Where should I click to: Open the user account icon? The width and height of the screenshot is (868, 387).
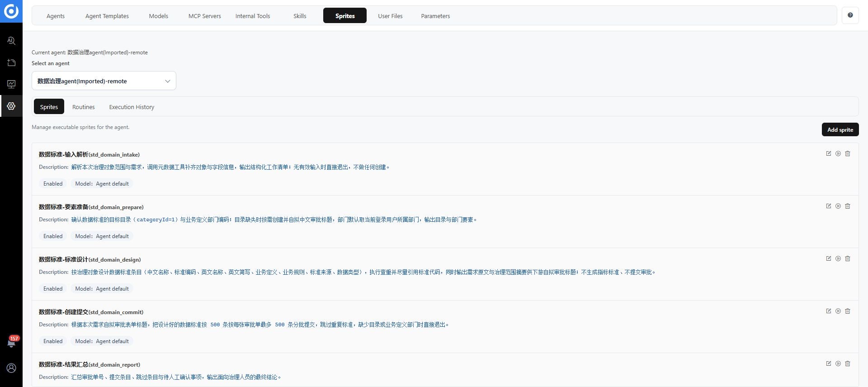tap(11, 368)
